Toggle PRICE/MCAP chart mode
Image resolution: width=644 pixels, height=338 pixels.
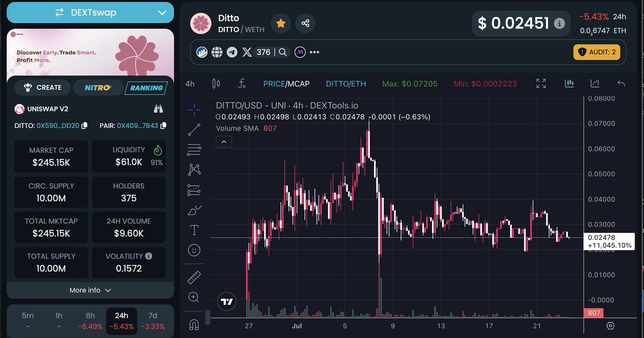pos(286,84)
